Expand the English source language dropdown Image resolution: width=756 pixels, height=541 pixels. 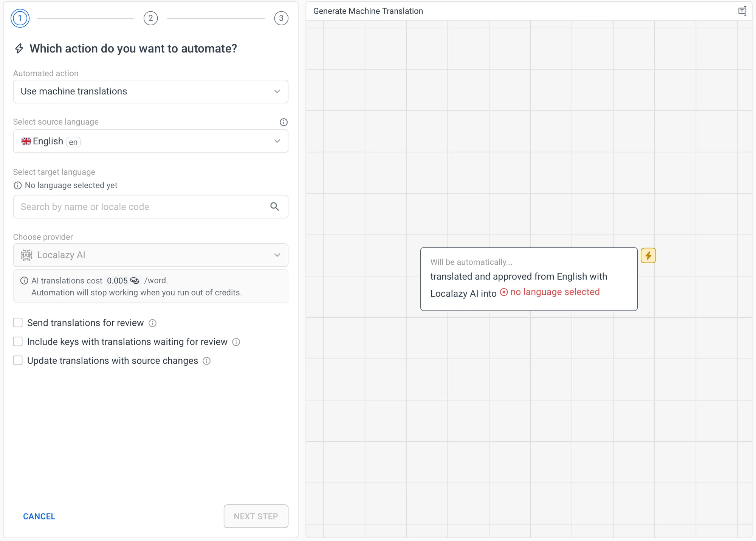pyautogui.click(x=150, y=141)
